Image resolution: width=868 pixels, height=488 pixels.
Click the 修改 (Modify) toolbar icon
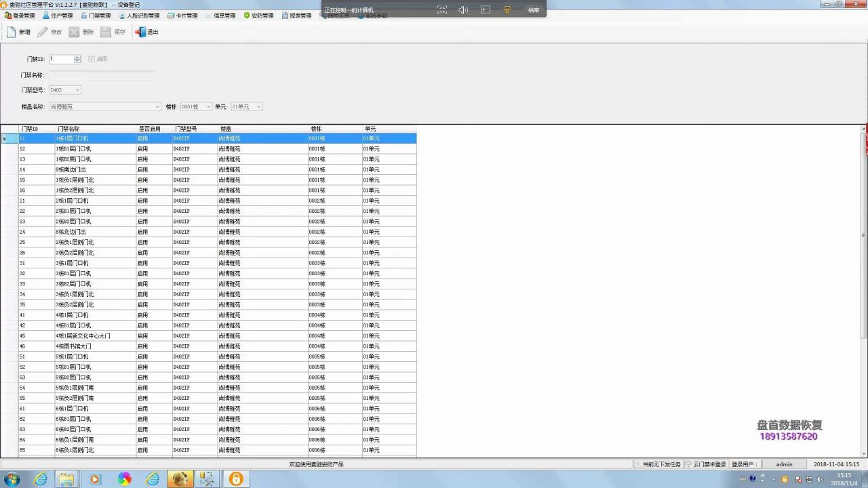click(x=48, y=31)
